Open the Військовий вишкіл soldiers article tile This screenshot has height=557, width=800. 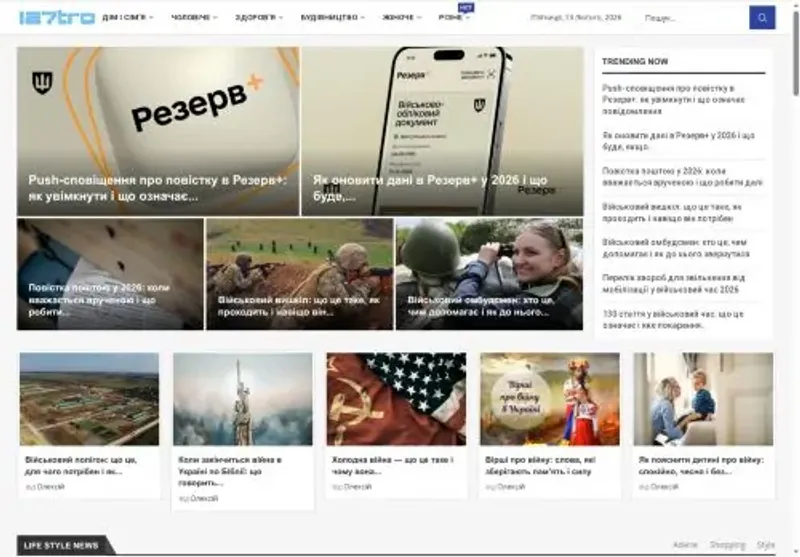point(299,274)
